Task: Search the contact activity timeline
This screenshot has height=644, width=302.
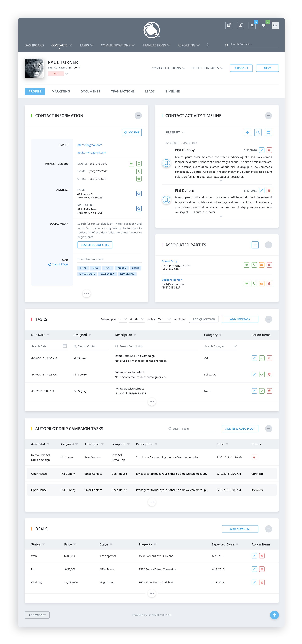Action: coord(258,133)
